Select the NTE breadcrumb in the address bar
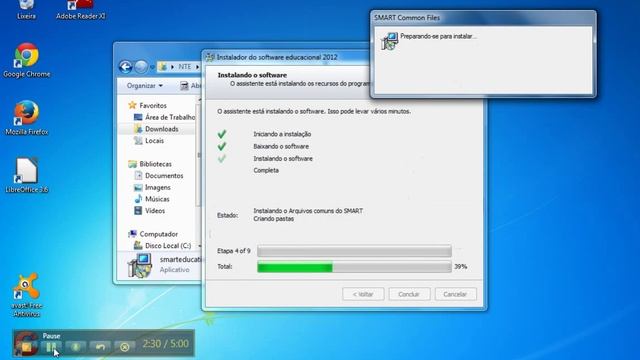The image size is (640, 360). click(x=184, y=67)
